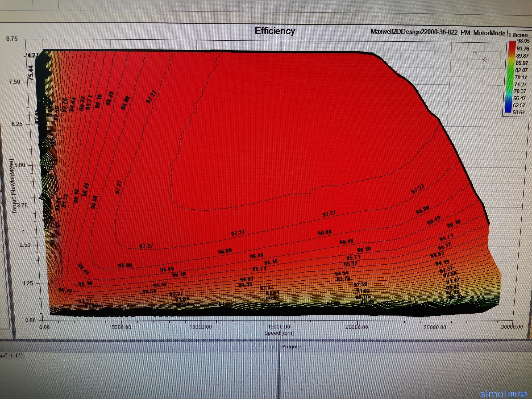The width and height of the screenshot is (532, 399).
Task: Close the message panel with the X icon
Action: [273, 346]
